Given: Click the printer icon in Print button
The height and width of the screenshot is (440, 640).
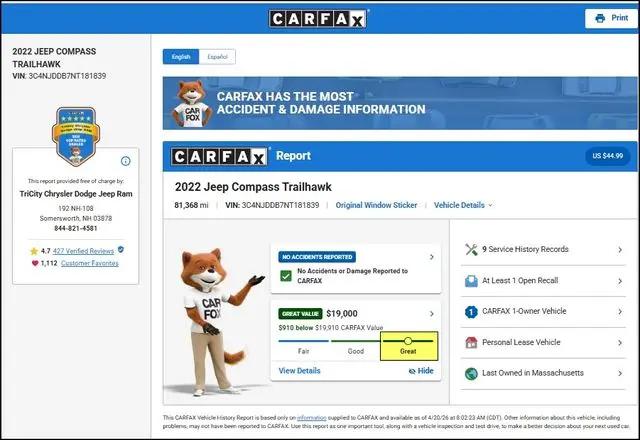Looking at the screenshot, I should (x=600, y=18).
